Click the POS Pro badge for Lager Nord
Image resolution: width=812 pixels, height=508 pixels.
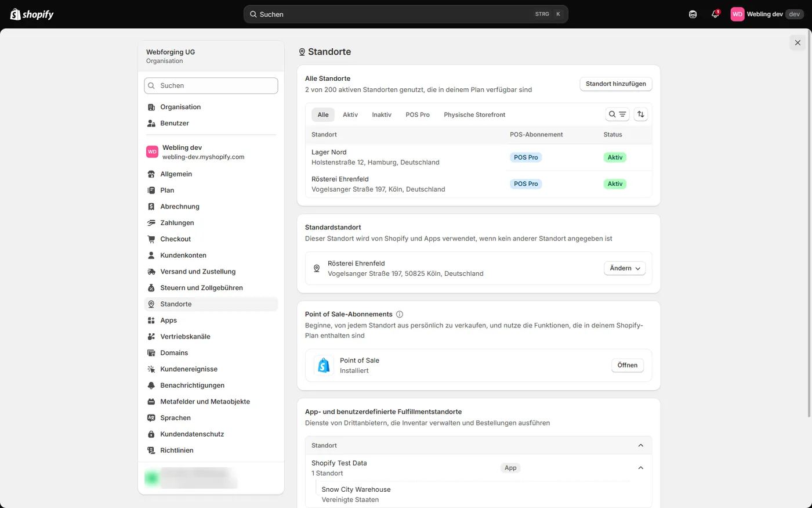(526, 157)
